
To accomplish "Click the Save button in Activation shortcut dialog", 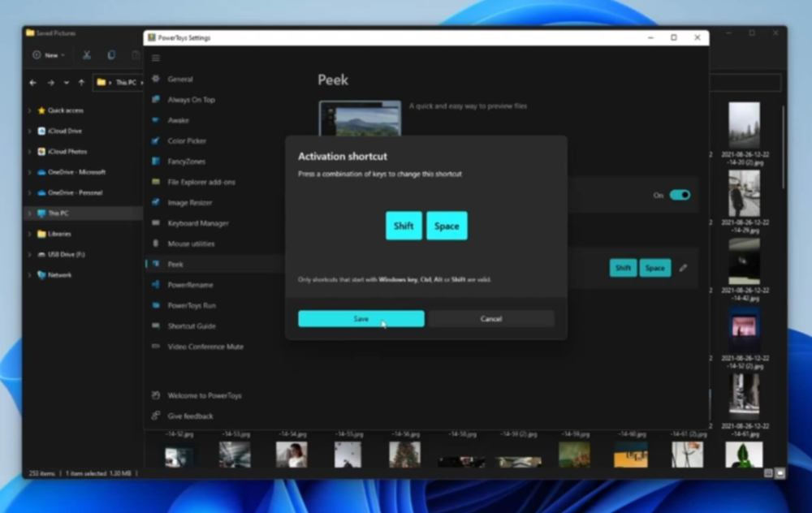I will coord(361,319).
